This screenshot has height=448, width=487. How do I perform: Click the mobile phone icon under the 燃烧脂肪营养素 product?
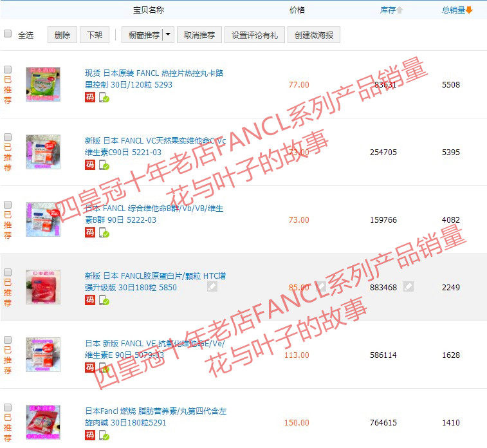tap(104, 435)
